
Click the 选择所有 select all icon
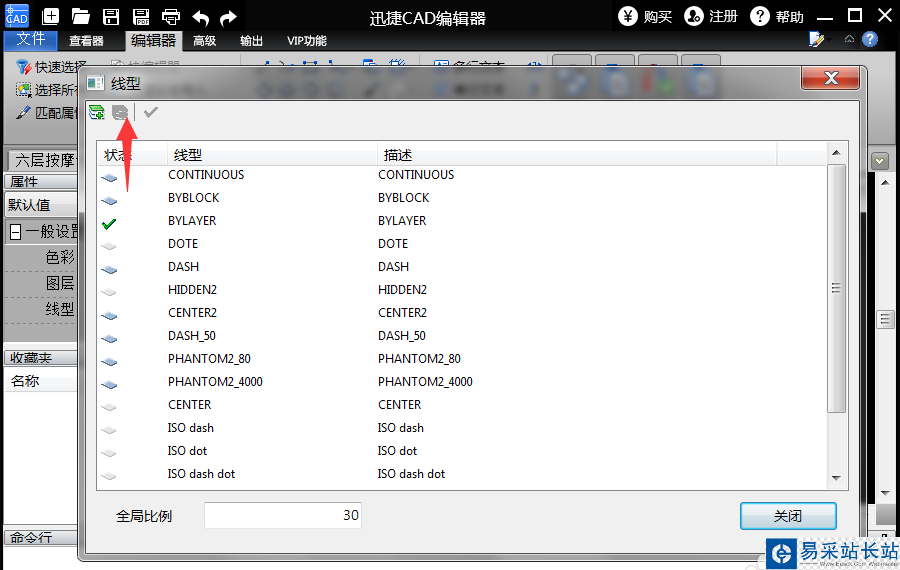pyautogui.click(x=24, y=90)
